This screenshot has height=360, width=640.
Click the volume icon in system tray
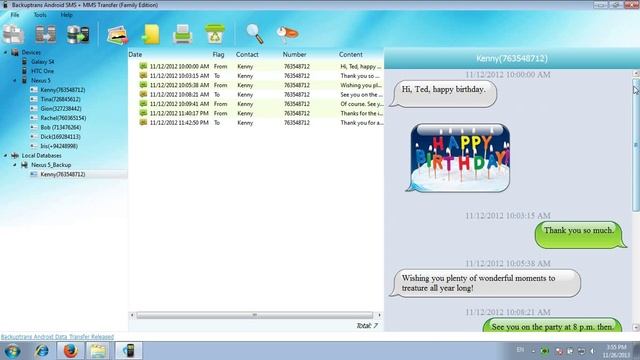pos(592,351)
